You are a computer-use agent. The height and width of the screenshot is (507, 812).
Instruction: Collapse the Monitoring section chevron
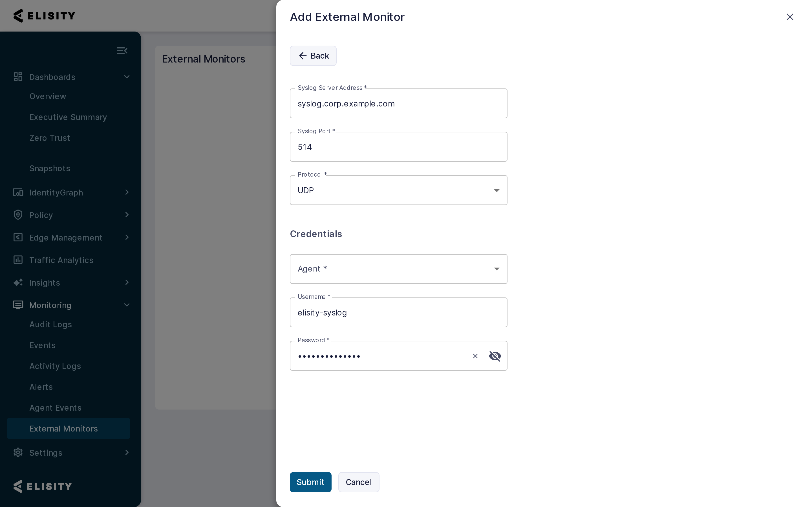(x=127, y=305)
